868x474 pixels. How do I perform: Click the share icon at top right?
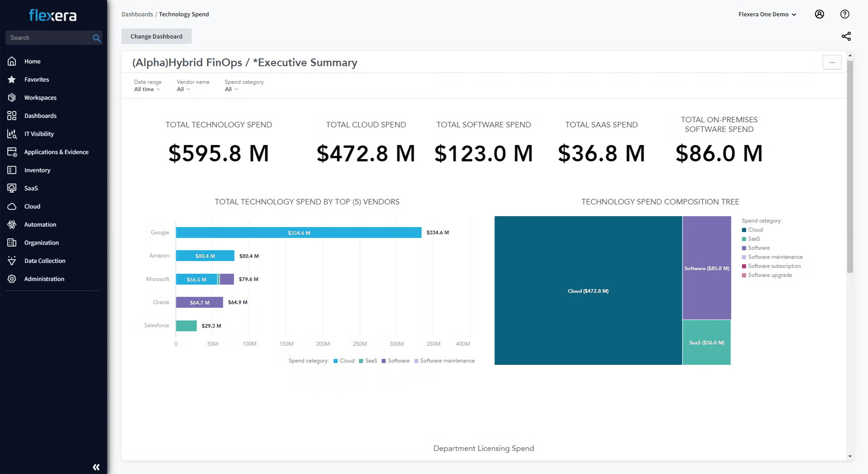pyautogui.click(x=846, y=36)
